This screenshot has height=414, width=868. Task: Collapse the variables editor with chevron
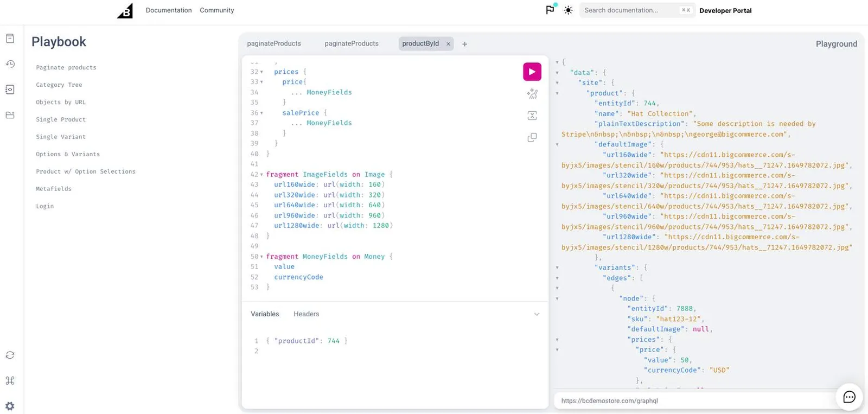pos(537,314)
